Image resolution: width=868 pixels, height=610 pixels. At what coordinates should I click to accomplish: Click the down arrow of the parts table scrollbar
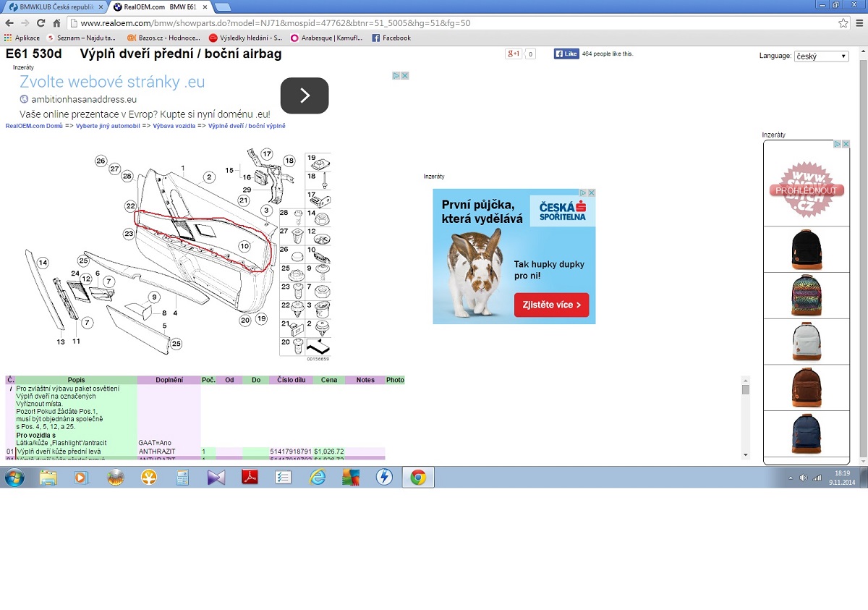[x=746, y=454]
